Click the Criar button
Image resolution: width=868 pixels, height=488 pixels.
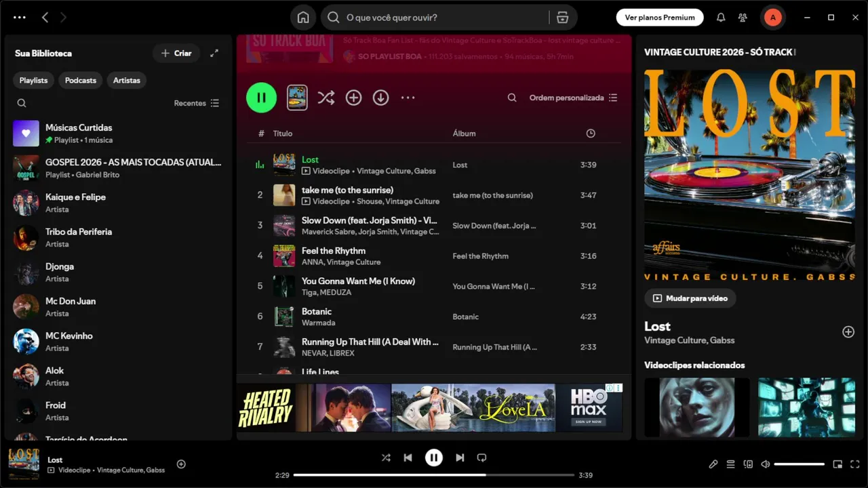pos(176,53)
